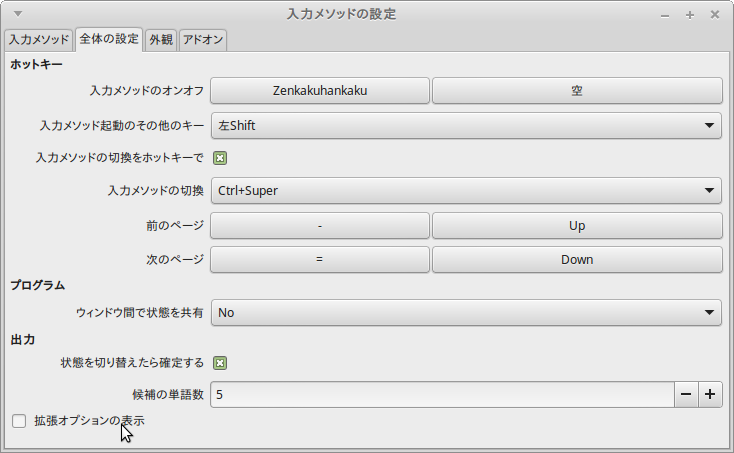Click the minus button for candidate word count

[686, 394]
